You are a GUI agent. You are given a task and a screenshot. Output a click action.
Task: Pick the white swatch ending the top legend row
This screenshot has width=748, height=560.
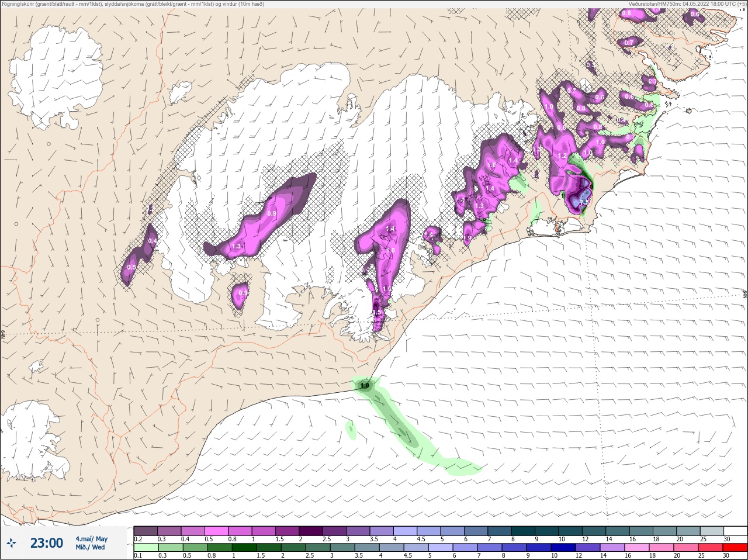coord(735,531)
